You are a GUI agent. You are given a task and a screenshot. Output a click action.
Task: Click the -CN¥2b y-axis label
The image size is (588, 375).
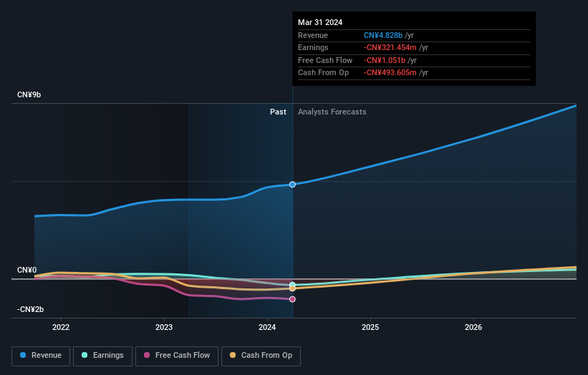tap(30, 309)
